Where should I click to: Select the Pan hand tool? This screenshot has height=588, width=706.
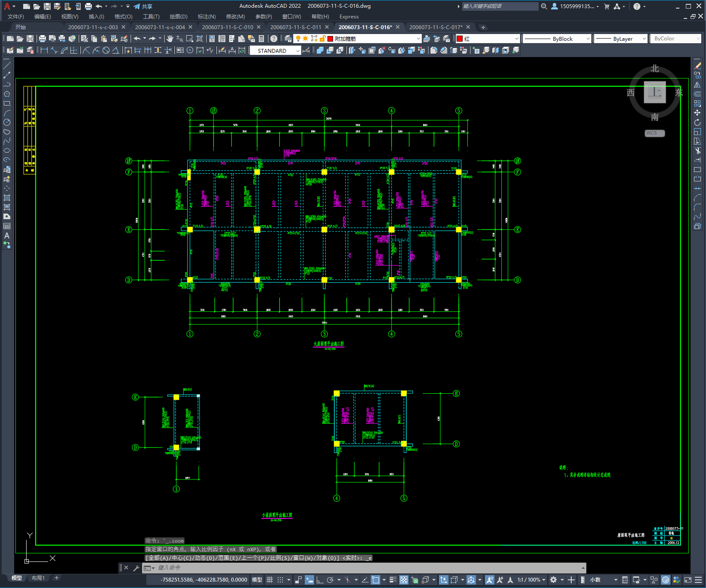[x=170, y=39]
